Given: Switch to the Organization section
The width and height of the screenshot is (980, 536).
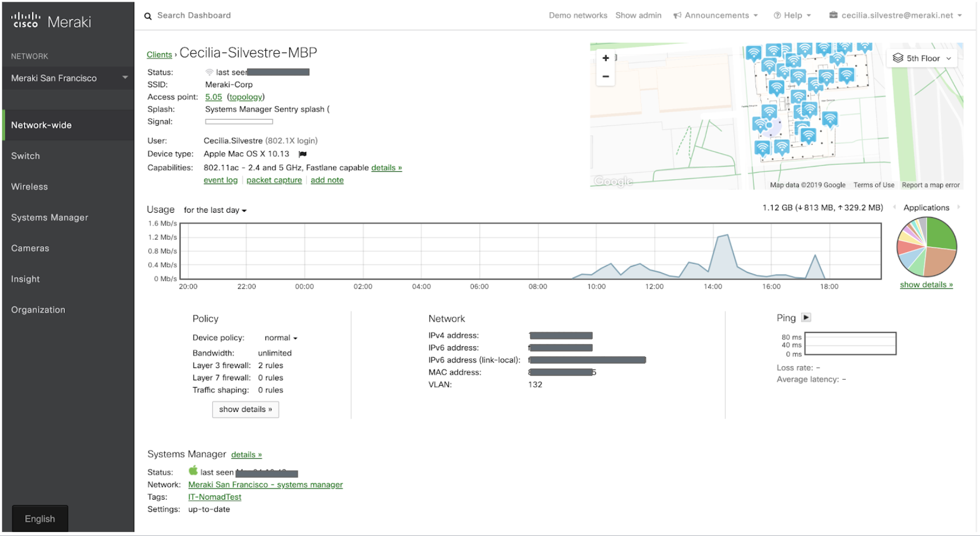Looking at the screenshot, I should (x=38, y=309).
